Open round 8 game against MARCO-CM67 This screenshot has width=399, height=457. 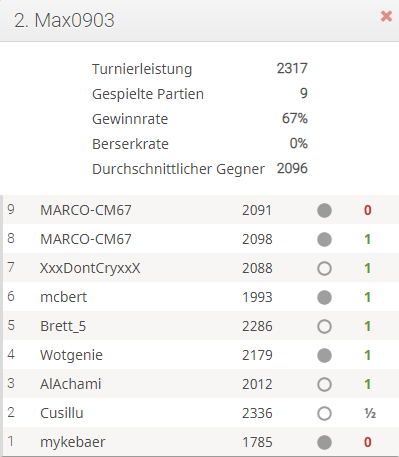(201, 239)
